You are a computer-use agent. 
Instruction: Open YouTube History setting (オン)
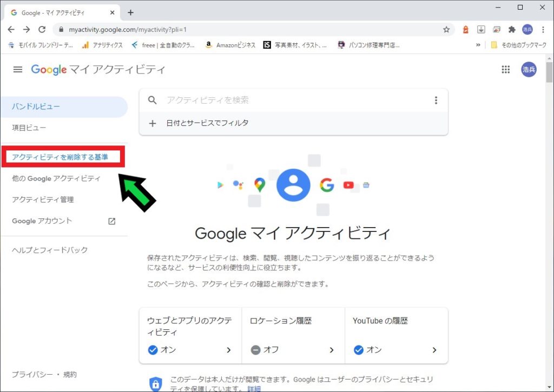(x=396, y=336)
